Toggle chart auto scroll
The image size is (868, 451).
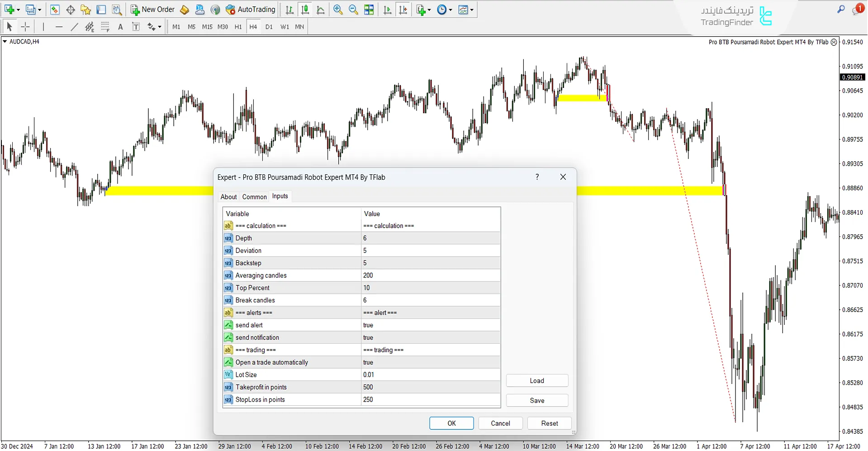(x=387, y=10)
